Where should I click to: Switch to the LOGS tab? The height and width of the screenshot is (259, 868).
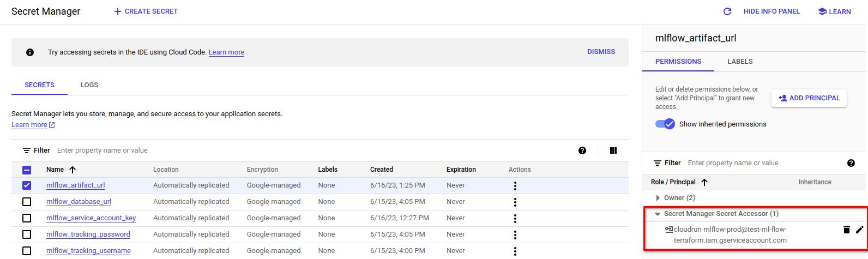click(89, 85)
